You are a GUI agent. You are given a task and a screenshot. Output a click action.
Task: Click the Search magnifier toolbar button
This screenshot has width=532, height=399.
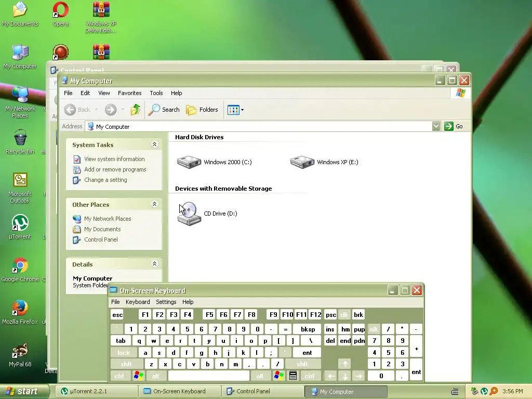click(164, 110)
